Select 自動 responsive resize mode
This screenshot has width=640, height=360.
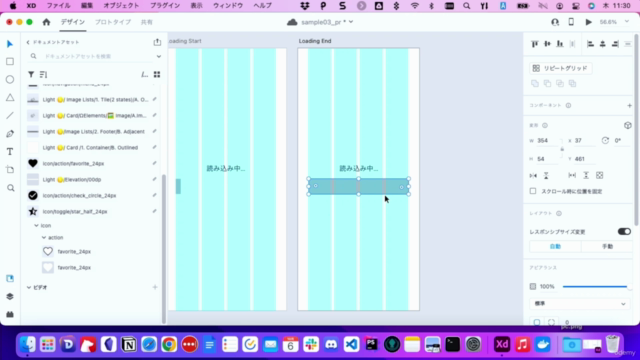pyautogui.click(x=555, y=247)
